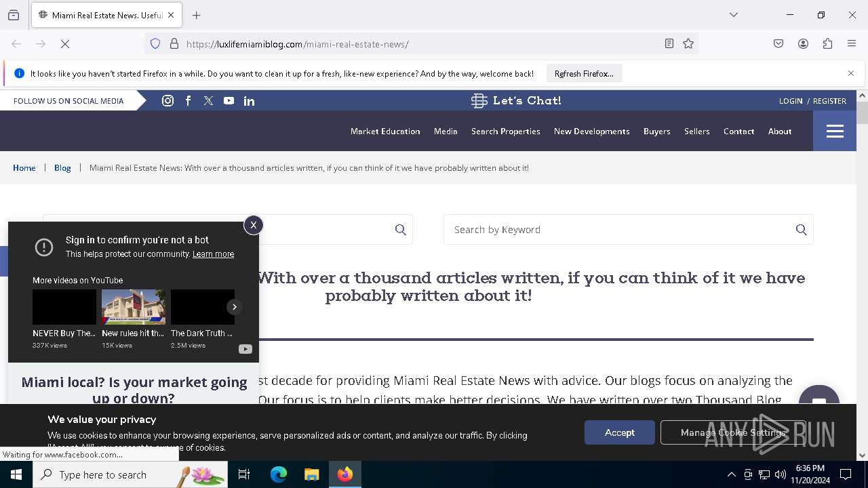Viewport: 868px width, 488px height.
Task: Click the Let's Chat globe icon
Action: click(x=479, y=100)
